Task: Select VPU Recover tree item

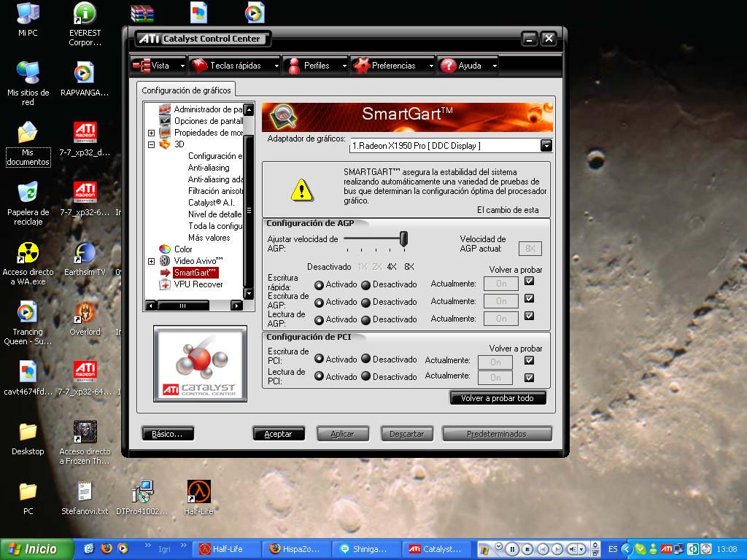Action: [x=198, y=284]
